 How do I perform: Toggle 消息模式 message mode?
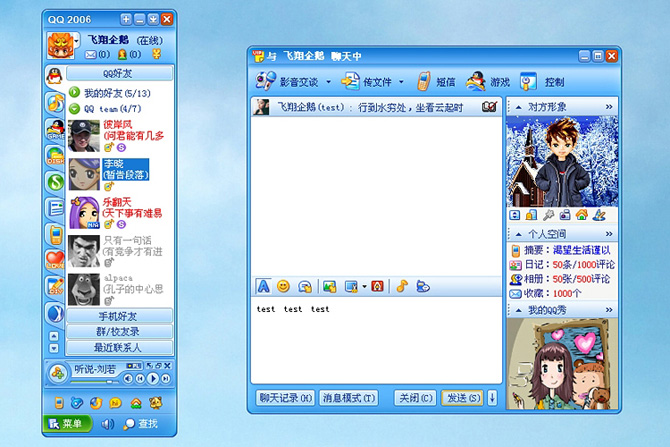[348, 398]
